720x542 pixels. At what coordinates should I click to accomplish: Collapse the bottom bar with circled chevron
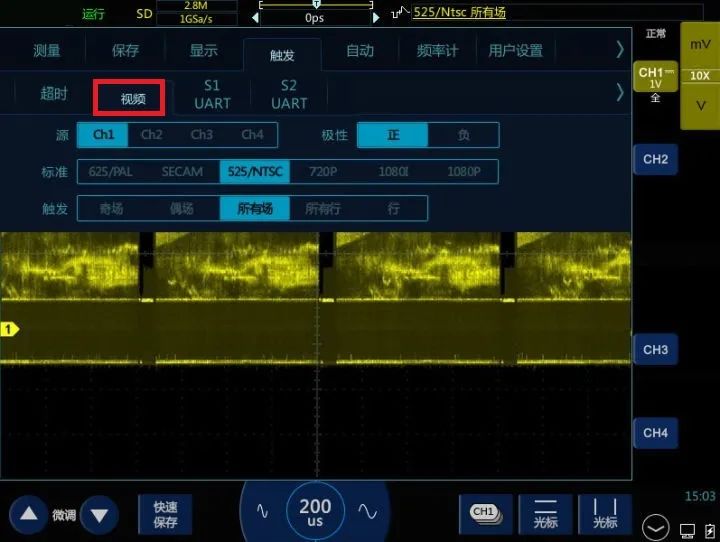pyautogui.click(x=655, y=528)
